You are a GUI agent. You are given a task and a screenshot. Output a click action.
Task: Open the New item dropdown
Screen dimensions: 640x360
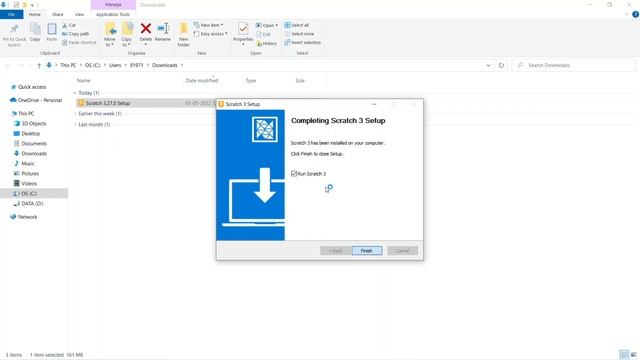coord(208,25)
